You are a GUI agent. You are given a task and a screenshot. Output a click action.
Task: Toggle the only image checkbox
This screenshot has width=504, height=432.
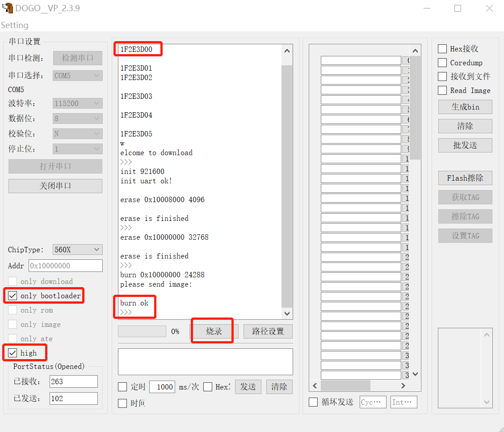(13, 324)
